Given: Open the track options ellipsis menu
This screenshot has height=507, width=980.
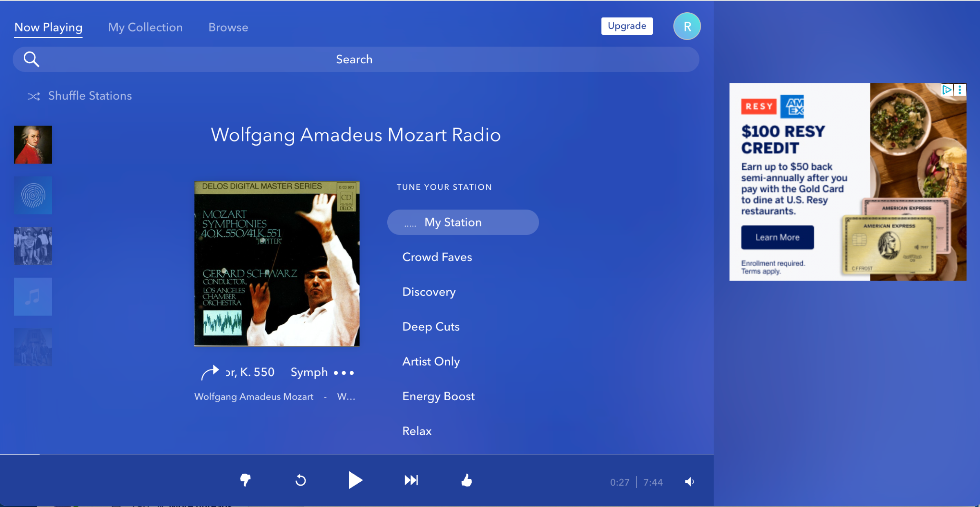Looking at the screenshot, I should (344, 372).
